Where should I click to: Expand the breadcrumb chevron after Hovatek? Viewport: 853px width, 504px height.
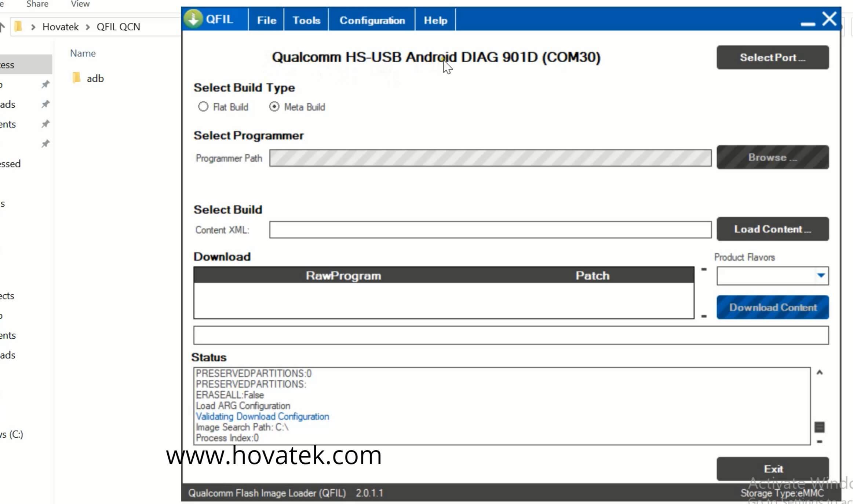pos(87,27)
